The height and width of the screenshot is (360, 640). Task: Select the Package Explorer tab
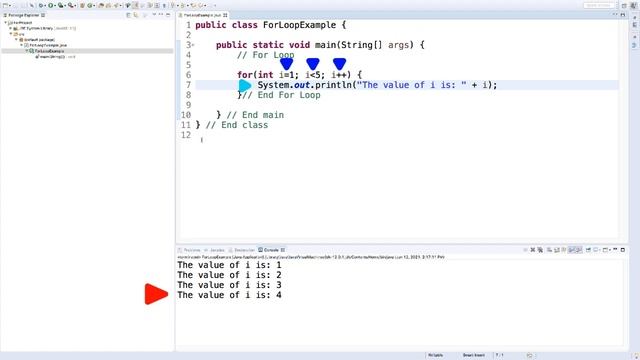pos(24,15)
